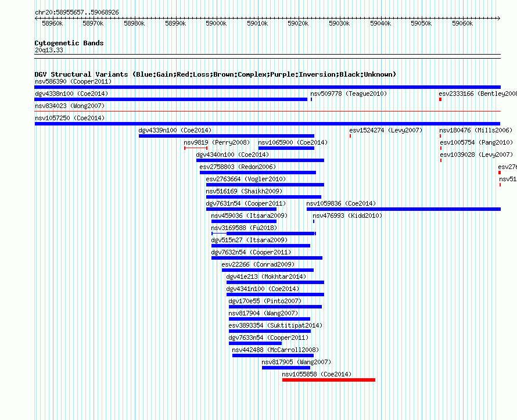Viewport: 517px width, 420px height.
Task: Click the red nsv1055858 loss bar
Action: 329,380
